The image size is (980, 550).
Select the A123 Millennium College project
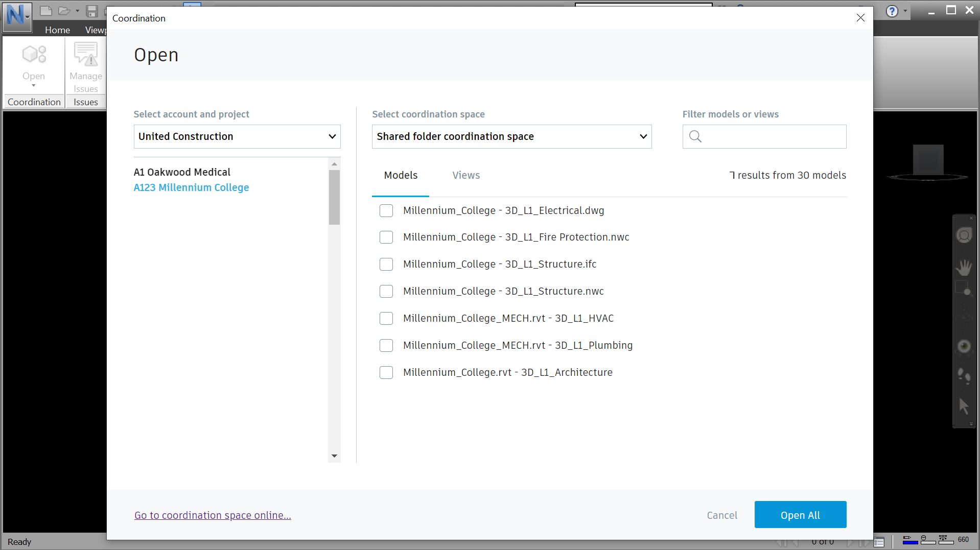(x=191, y=187)
